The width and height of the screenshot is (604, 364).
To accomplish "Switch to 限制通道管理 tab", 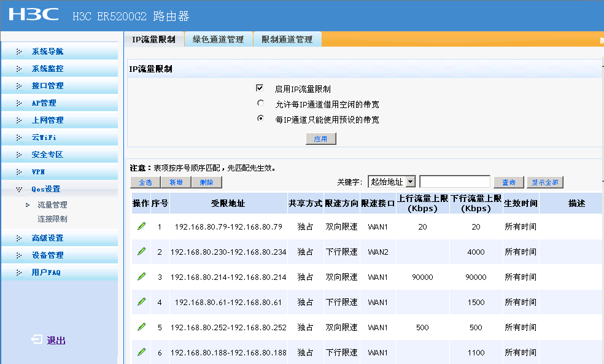I will click(x=287, y=39).
